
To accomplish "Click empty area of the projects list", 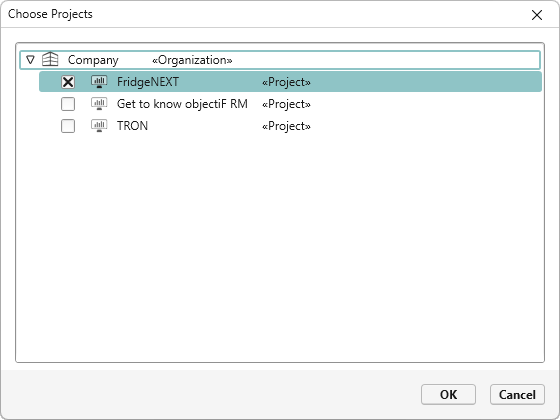I will point(280,246).
